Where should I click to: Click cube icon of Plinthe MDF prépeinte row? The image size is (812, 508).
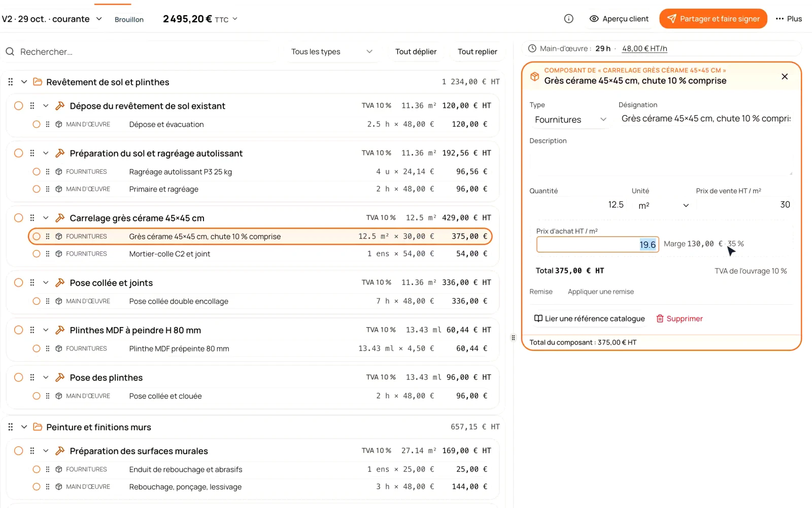click(59, 348)
